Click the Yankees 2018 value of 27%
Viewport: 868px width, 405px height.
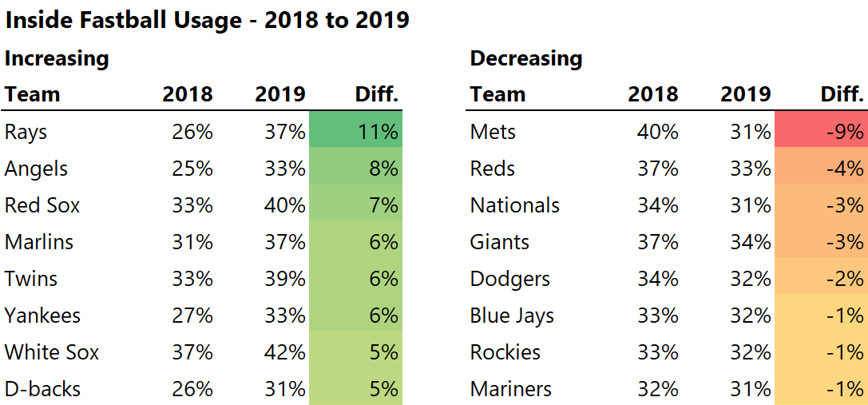click(x=192, y=316)
